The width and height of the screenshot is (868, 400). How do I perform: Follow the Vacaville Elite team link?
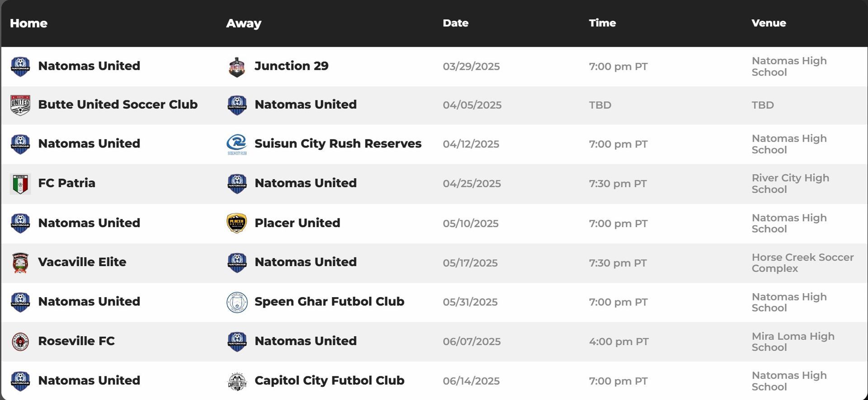click(x=82, y=262)
